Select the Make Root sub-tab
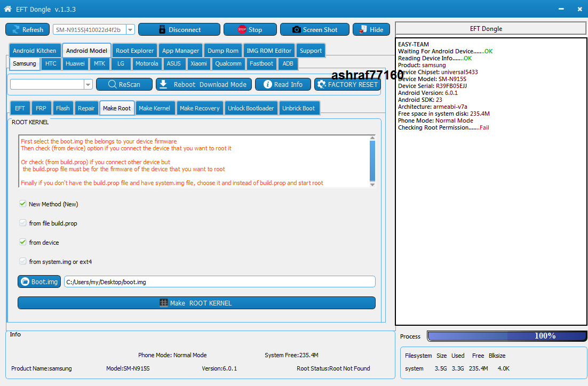This screenshot has width=588, height=386. click(117, 108)
